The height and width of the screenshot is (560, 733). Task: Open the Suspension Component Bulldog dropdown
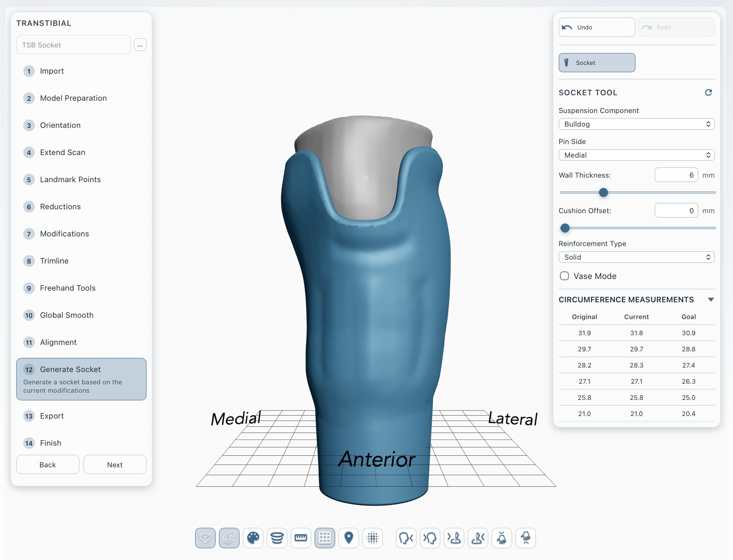(x=636, y=124)
